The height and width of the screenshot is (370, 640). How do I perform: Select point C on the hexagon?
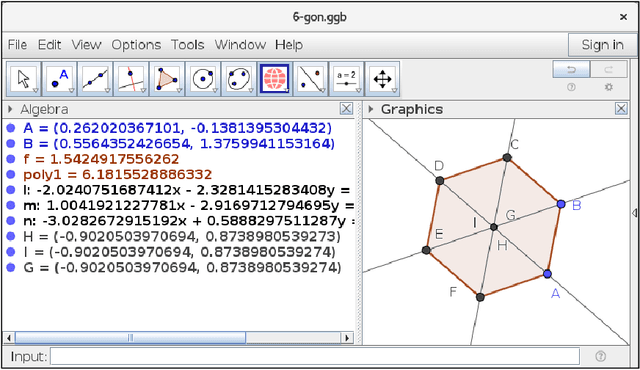[x=507, y=157]
